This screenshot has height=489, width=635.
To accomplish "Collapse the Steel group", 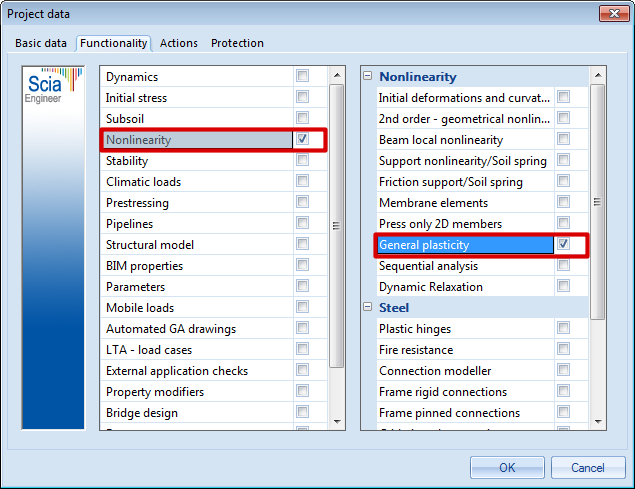I will point(367,308).
